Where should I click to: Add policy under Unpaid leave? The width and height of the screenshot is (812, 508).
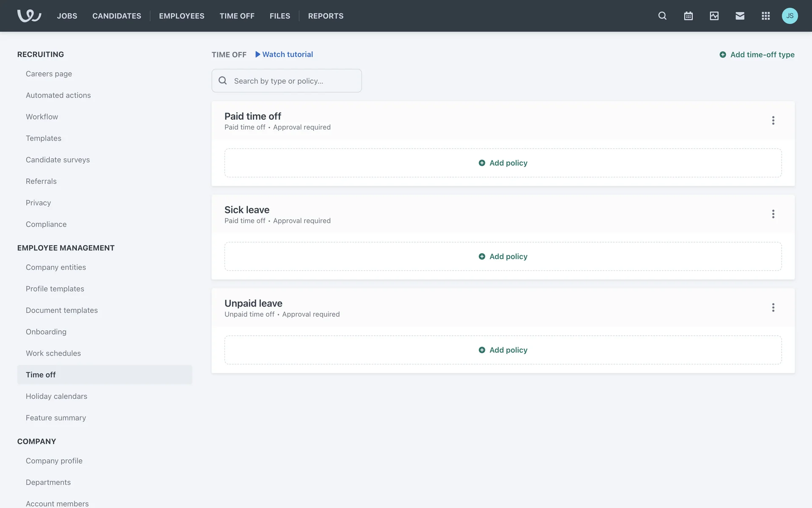coord(503,350)
